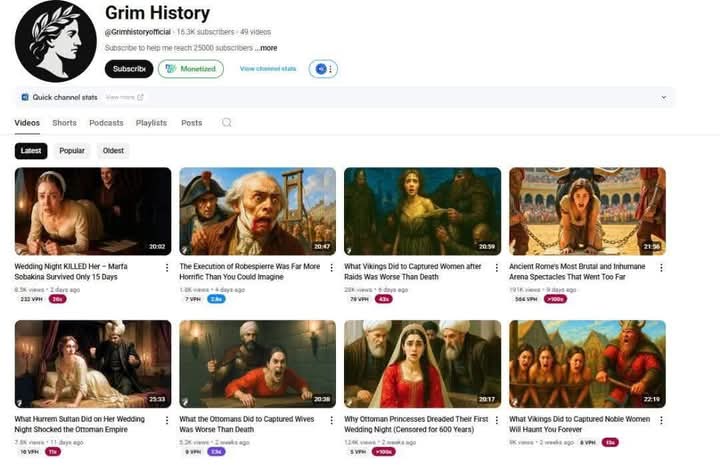Select the Popular sort filter
720x469 pixels.
72,151
